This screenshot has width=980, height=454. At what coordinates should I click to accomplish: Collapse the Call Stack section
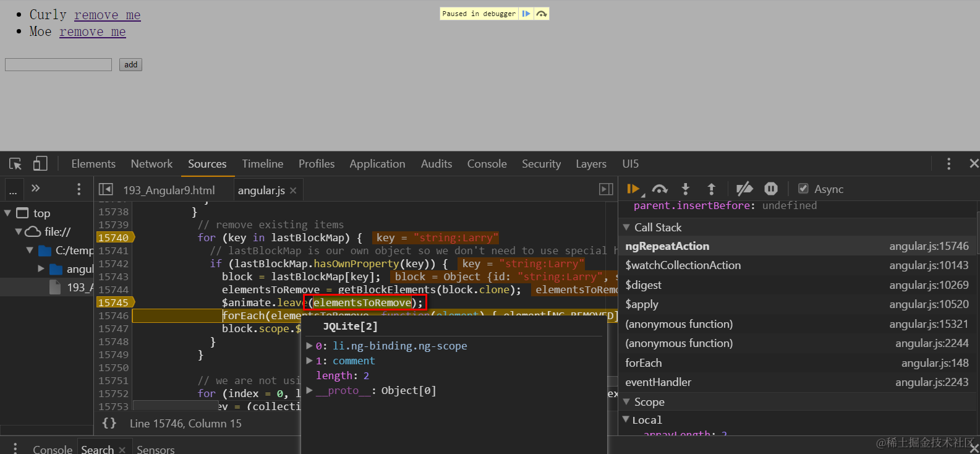tap(626, 227)
